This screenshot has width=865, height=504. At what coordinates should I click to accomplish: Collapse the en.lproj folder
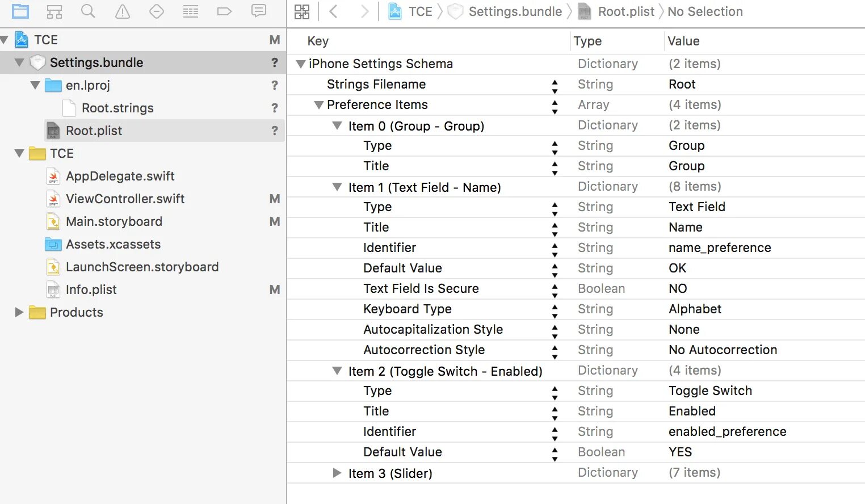point(35,85)
